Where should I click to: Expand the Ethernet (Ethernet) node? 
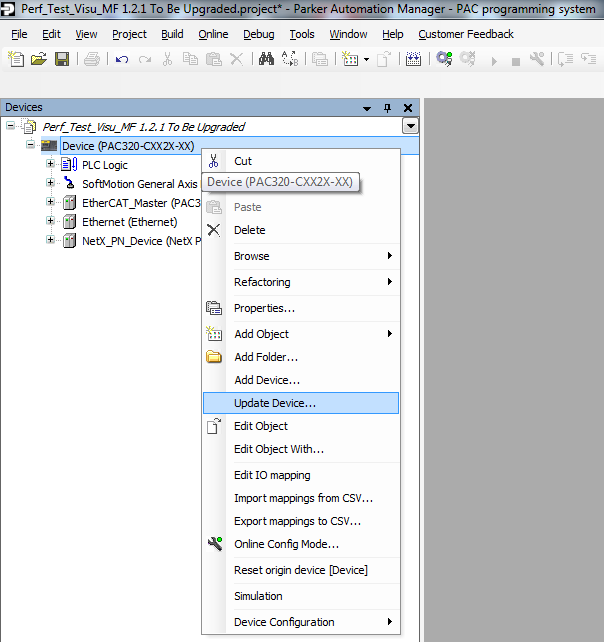pos(50,220)
